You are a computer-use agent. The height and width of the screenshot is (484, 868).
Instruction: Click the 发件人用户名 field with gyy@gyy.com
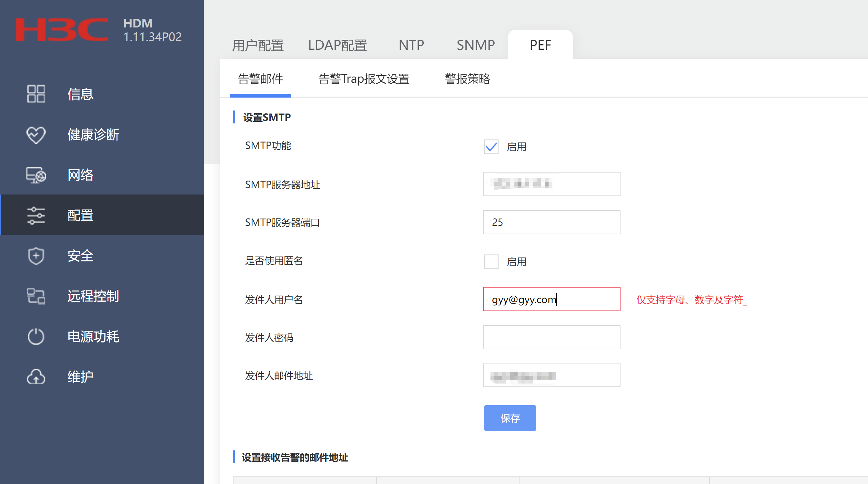pyautogui.click(x=551, y=299)
